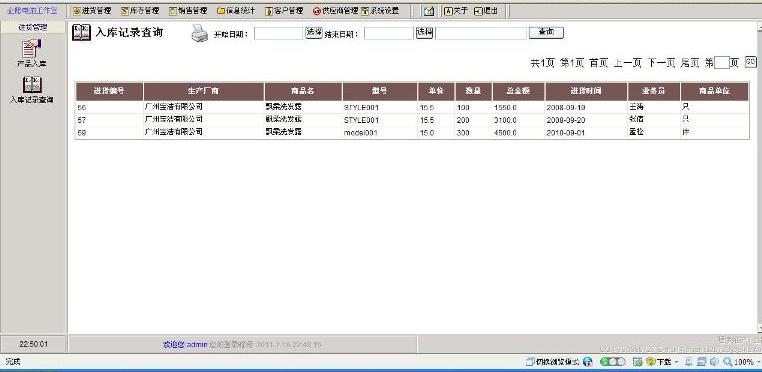
Task: Open the 供应商管理 menu
Action: 335,10
